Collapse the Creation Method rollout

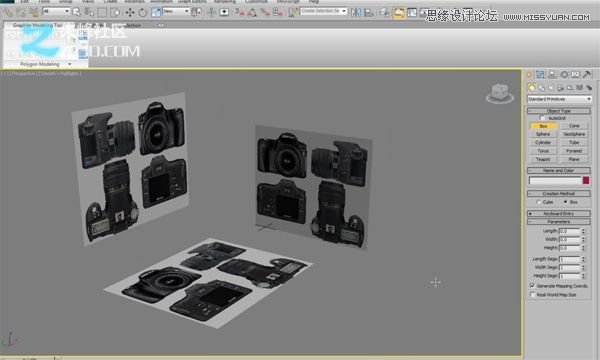559,194
